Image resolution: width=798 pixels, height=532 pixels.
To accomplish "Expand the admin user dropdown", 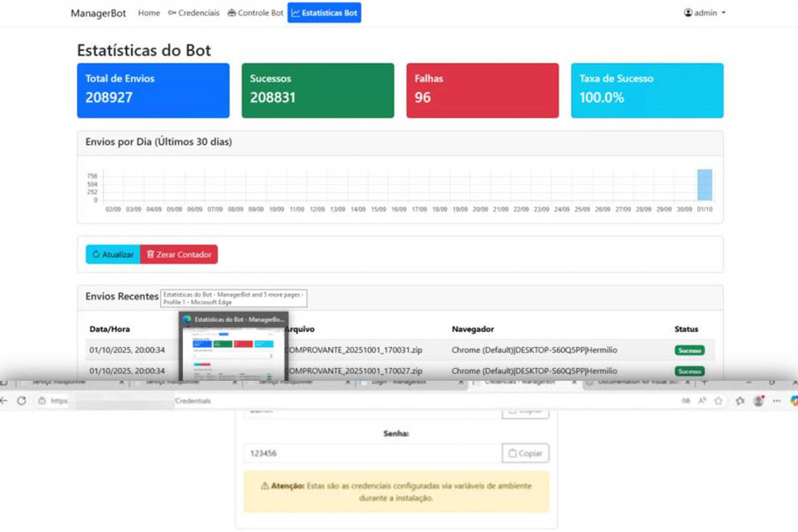I will tap(705, 13).
